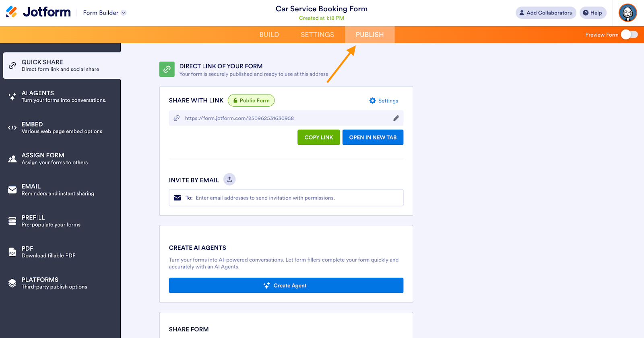The width and height of the screenshot is (644, 338).
Task: Open Platforms third-party publish options
Action: point(60,283)
